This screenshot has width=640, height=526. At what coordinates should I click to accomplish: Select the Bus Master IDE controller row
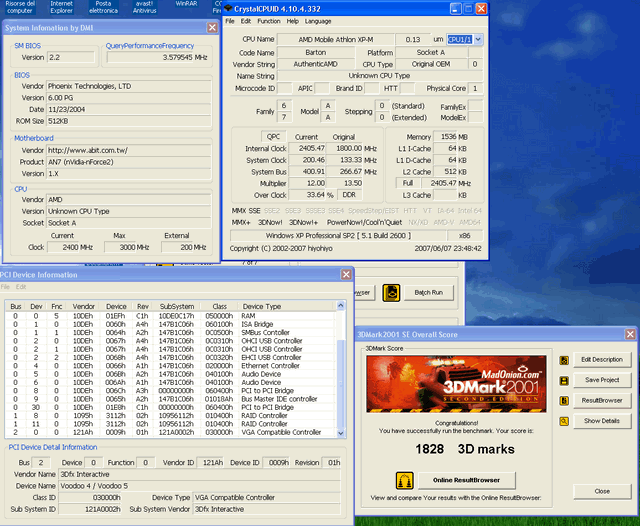tap(171, 399)
